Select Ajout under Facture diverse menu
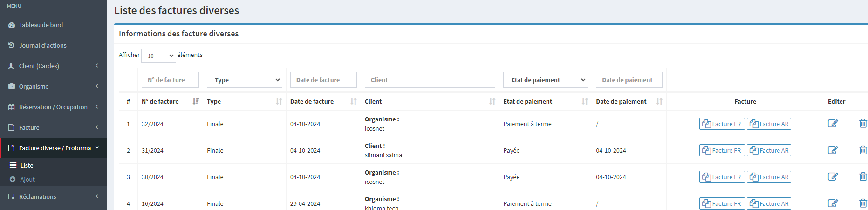Viewport: 868px width, 210px height. point(27,179)
